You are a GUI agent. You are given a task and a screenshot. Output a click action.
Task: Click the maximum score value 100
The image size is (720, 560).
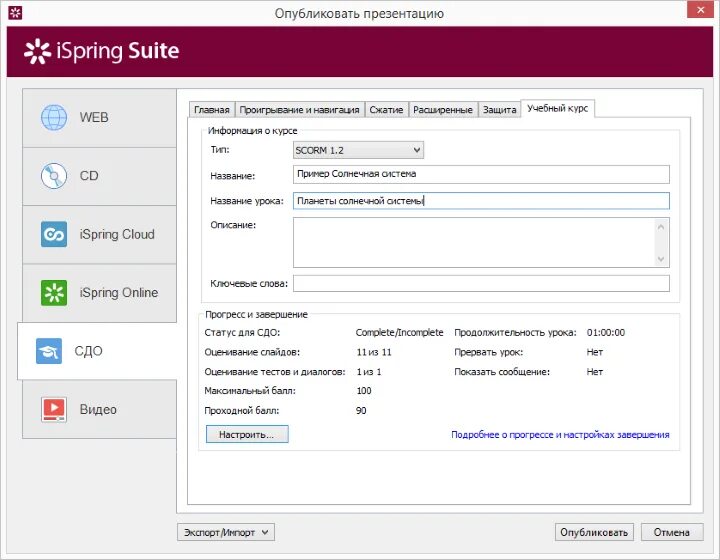point(364,391)
